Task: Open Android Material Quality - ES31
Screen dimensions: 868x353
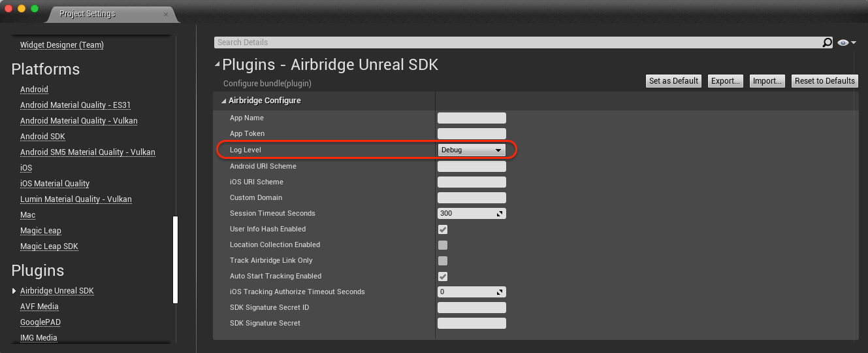Action: point(76,105)
